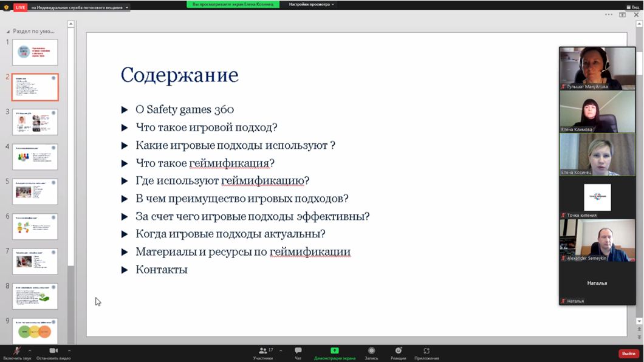Open Приложения apps icon
Image resolution: width=644 pixels, height=362 pixels.
pyautogui.click(x=426, y=351)
